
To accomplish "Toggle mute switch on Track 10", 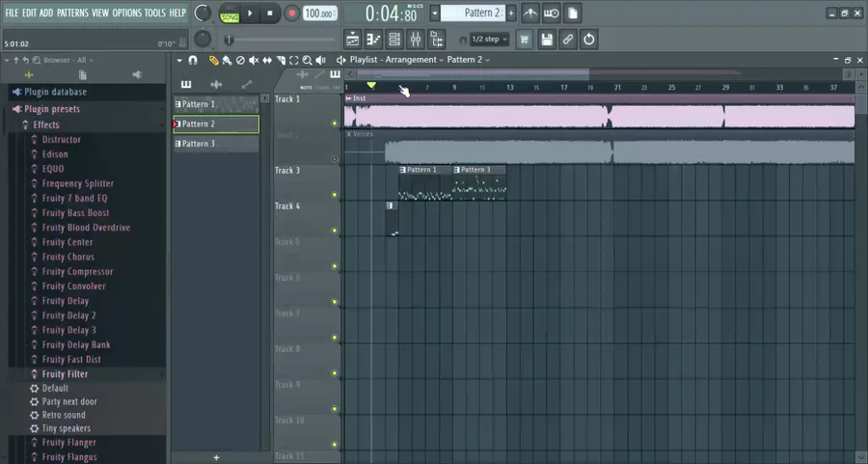I will pyautogui.click(x=335, y=445).
